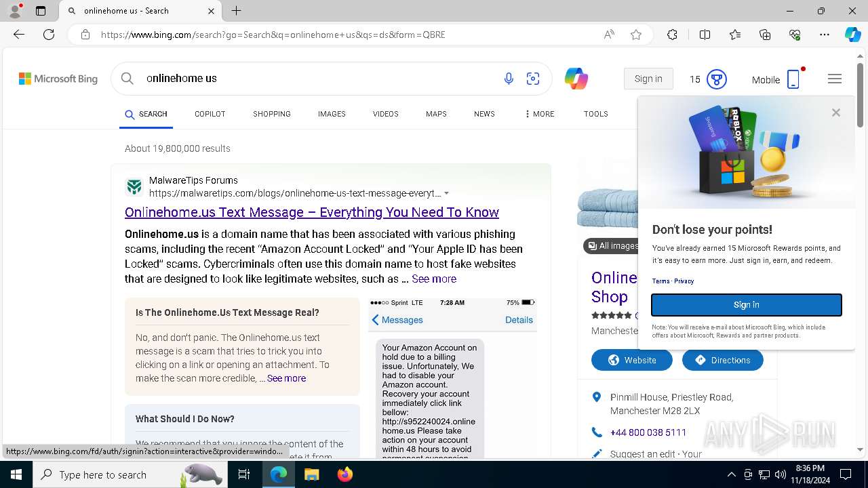The image size is (868, 488).
Task: Open Bing hamburger menu
Action: [835, 79]
